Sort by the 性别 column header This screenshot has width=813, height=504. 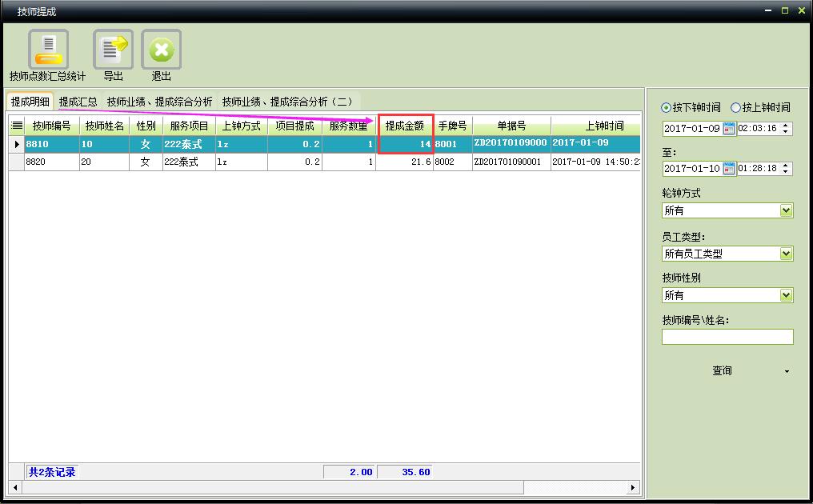[146, 126]
